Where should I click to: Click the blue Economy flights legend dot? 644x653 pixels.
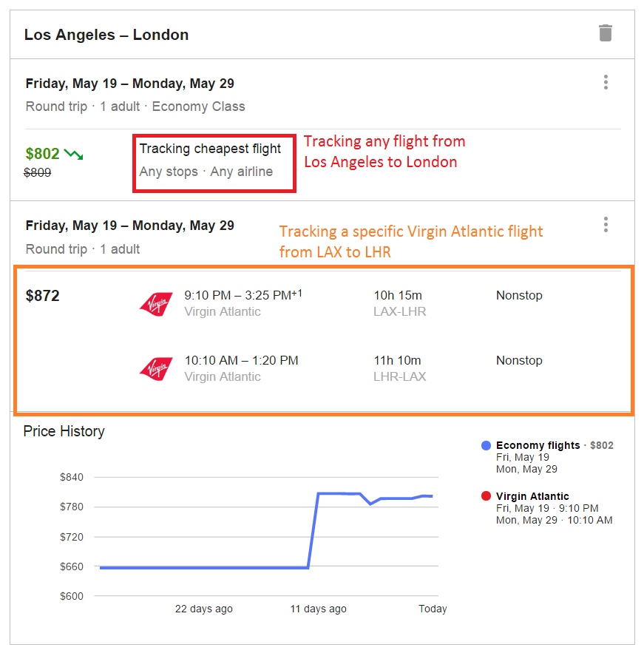coord(486,445)
